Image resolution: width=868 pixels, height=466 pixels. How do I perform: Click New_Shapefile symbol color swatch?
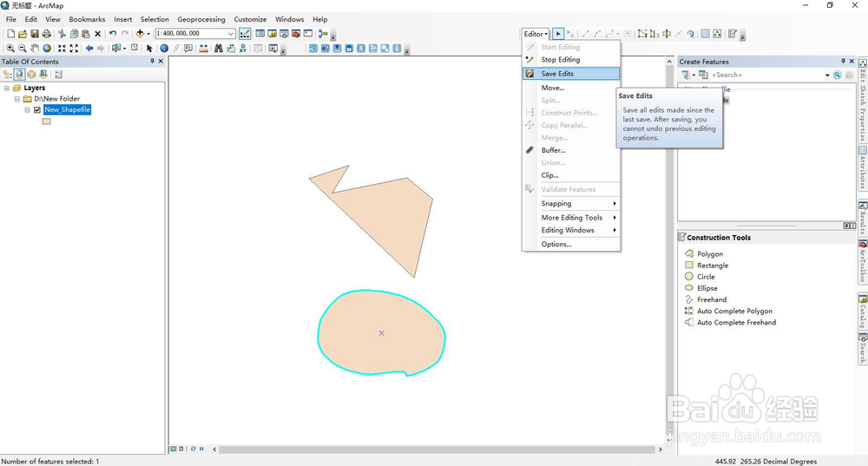click(x=47, y=121)
